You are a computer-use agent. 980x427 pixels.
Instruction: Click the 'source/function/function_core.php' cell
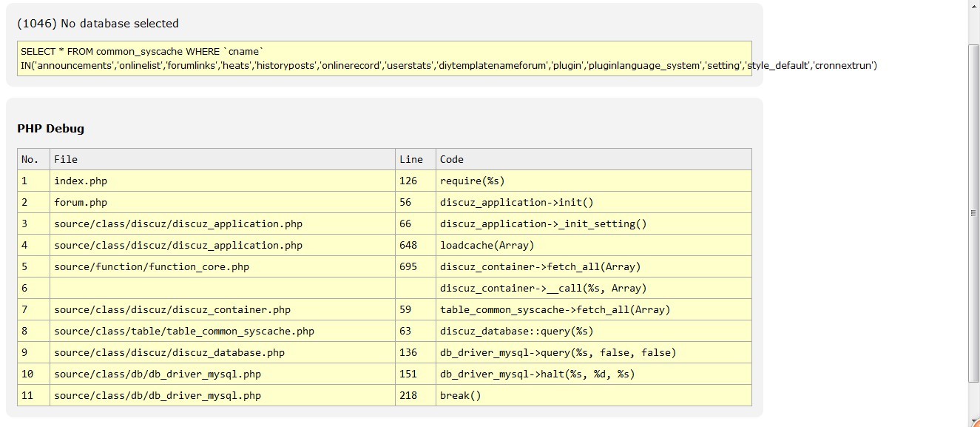[x=223, y=266]
